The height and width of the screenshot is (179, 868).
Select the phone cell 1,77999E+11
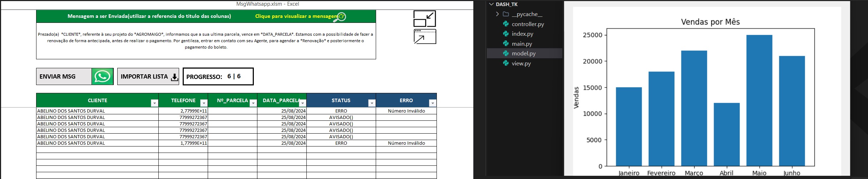(183, 143)
